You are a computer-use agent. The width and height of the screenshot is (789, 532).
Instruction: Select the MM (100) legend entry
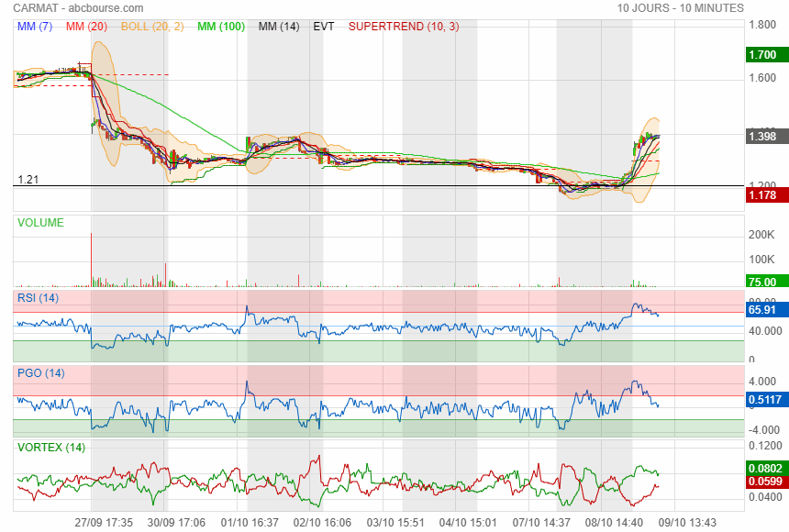pyautogui.click(x=221, y=27)
